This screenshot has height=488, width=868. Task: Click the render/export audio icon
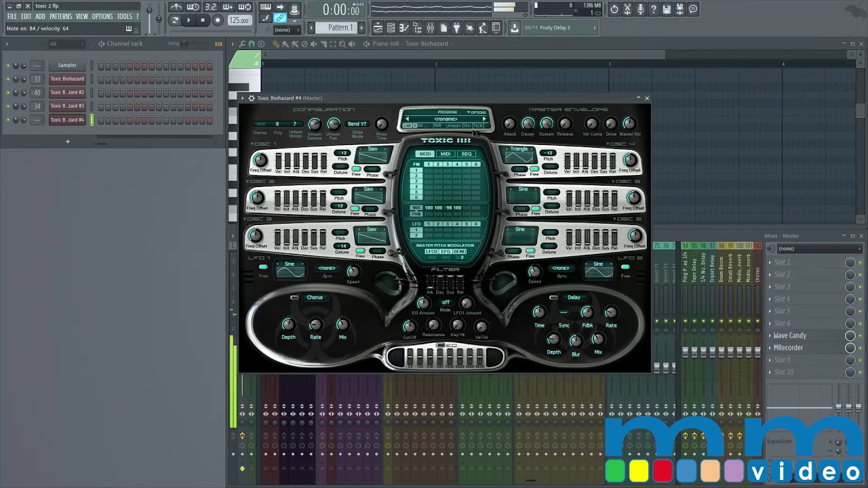pyautogui.click(x=680, y=9)
